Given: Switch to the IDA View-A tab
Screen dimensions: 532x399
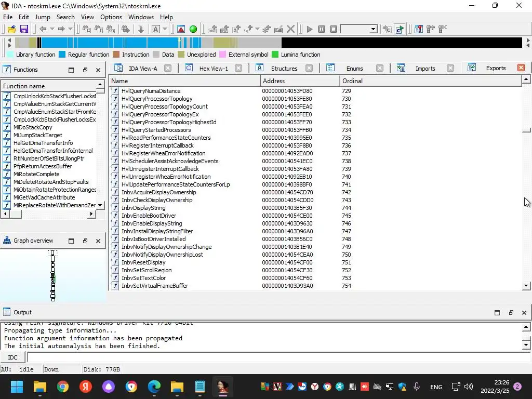Looking at the screenshot, I should point(143,69).
